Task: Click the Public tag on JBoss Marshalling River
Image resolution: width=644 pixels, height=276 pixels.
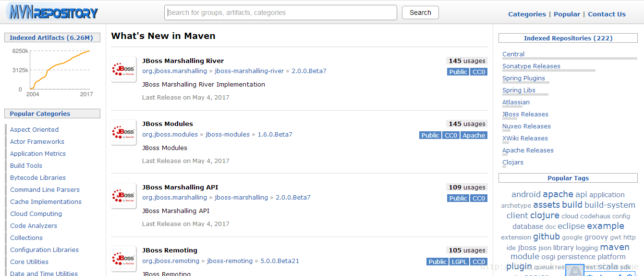Action: 458,72
